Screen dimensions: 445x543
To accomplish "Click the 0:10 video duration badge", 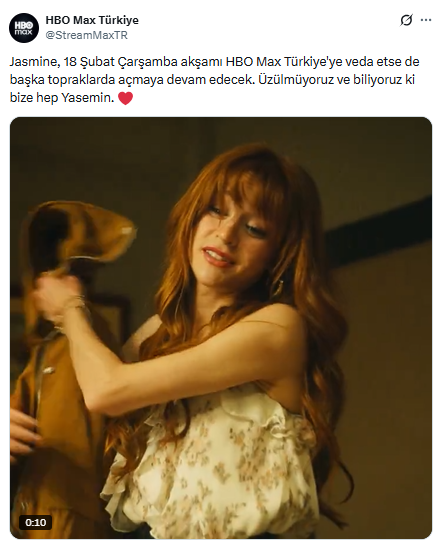I will pyautogui.click(x=36, y=522).
